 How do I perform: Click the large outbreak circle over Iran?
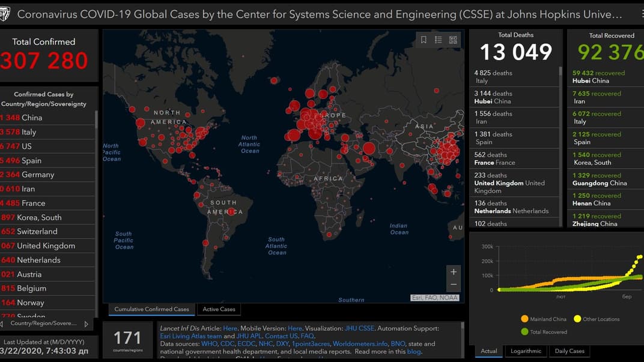369,149
